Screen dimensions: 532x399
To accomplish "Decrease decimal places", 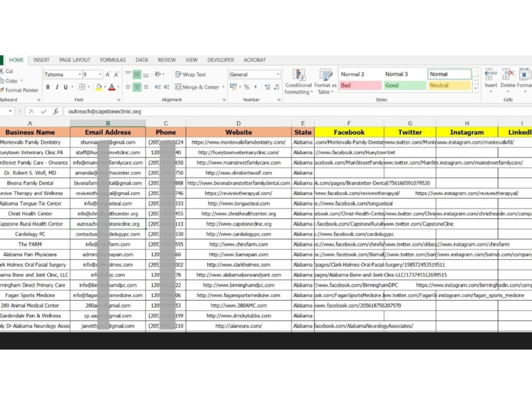I will (x=277, y=87).
